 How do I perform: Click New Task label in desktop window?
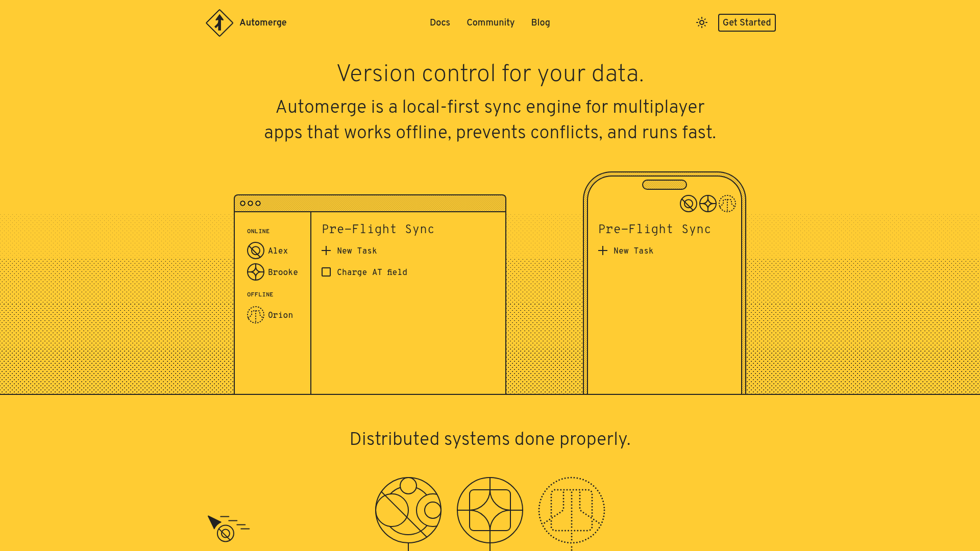click(357, 251)
